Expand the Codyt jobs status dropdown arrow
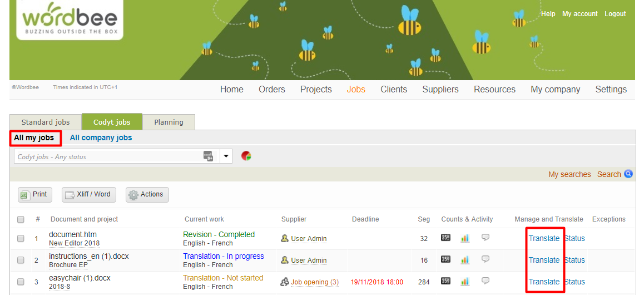 226,156
